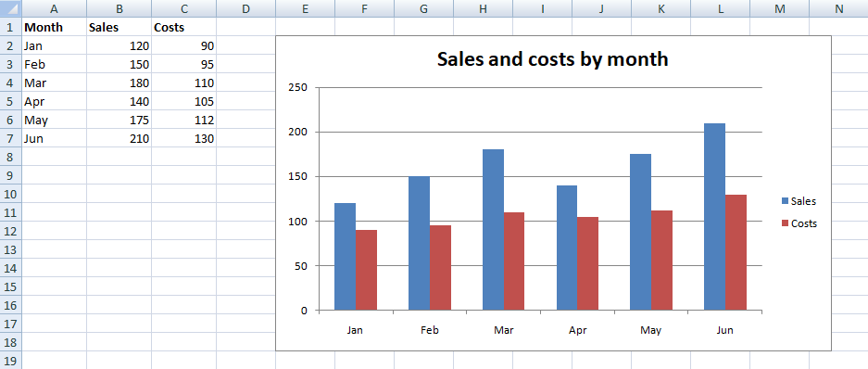
Task: Select the blue Sales bar for May
Action: tap(640, 232)
